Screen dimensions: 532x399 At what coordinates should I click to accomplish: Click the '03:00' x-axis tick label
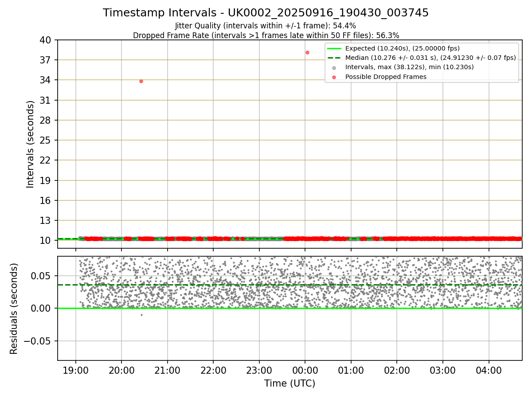click(x=443, y=370)
